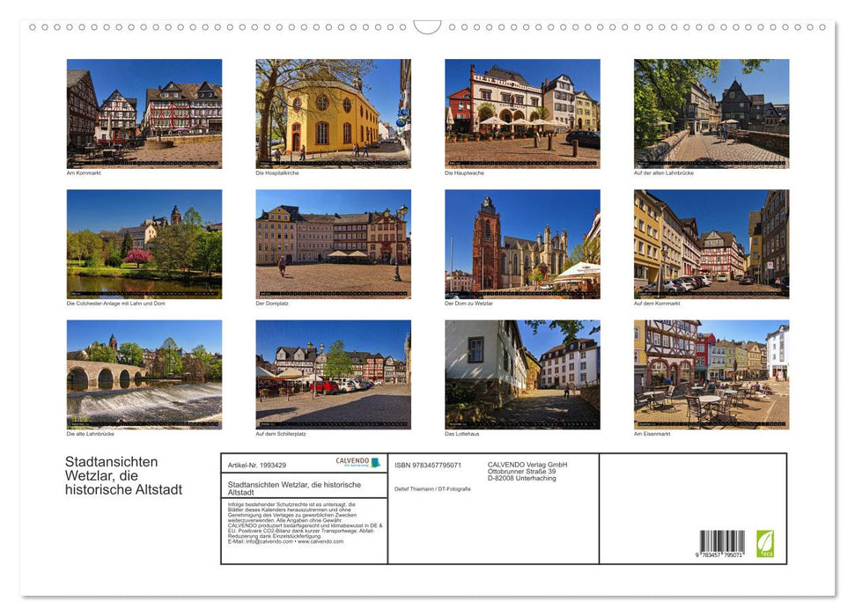Image resolution: width=855 pixels, height=616 pixels.
Task: Click the crop marks in the bottom-right corner
Action: [x=833, y=595]
